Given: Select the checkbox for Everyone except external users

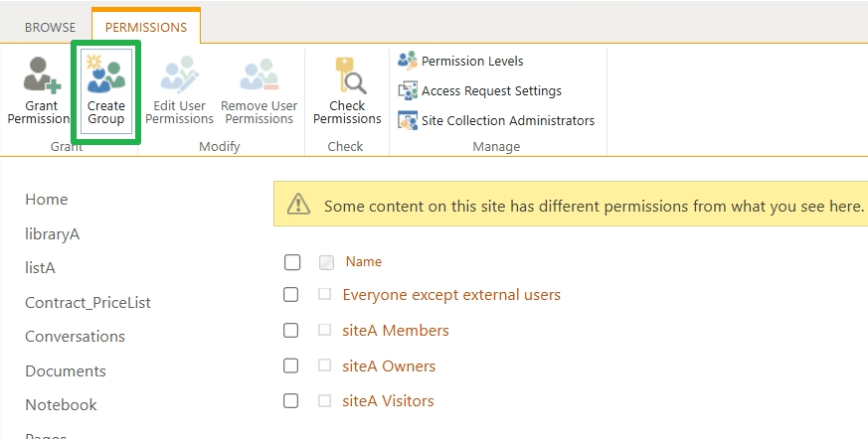Looking at the screenshot, I should pos(291,295).
